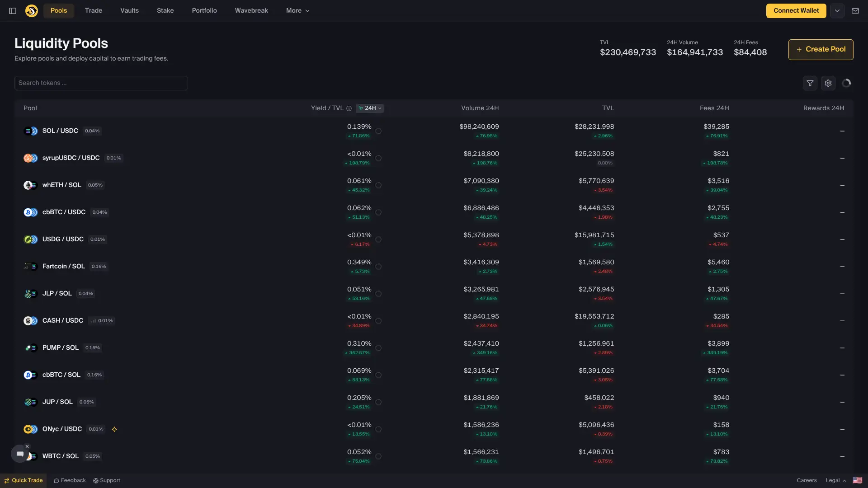868x488 pixels.
Task: Toggle the yield circle for SOL / USDC
Action: coord(378,131)
